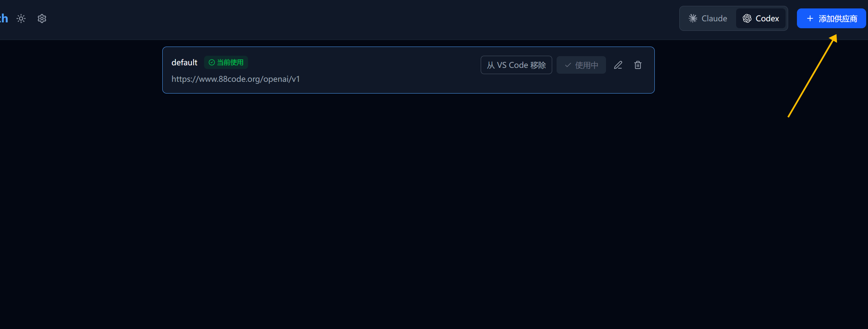Click the blue app title logo text

(x=4, y=18)
